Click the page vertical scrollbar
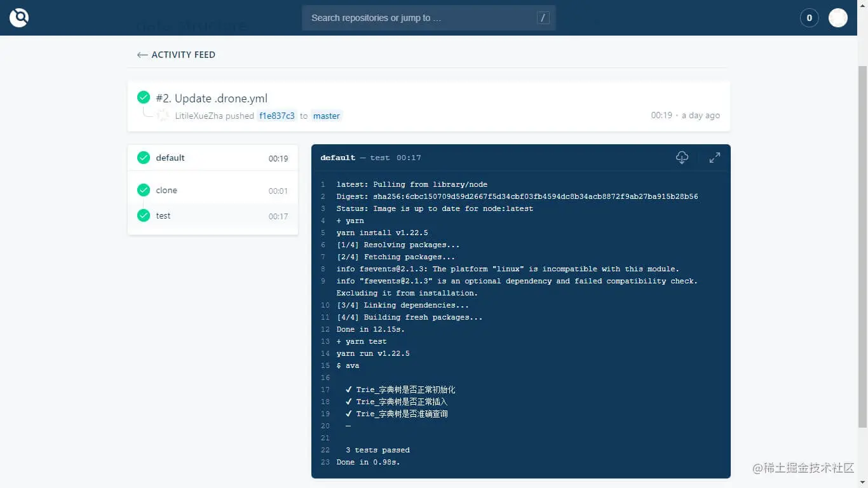The width and height of the screenshot is (868, 488). pyautogui.click(x=862, y=247)
